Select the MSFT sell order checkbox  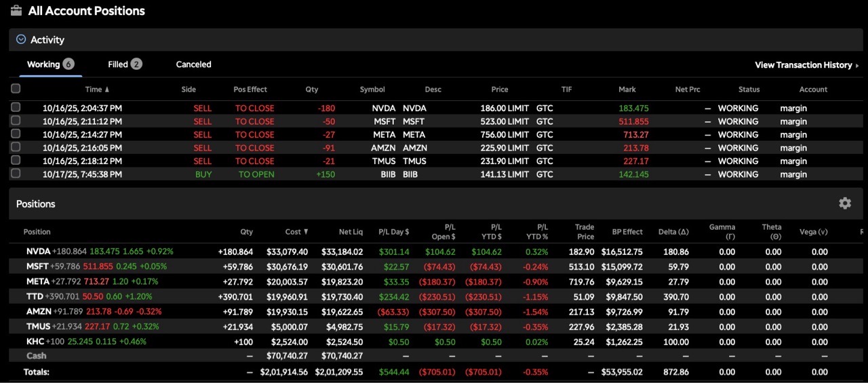click(16, 121)
